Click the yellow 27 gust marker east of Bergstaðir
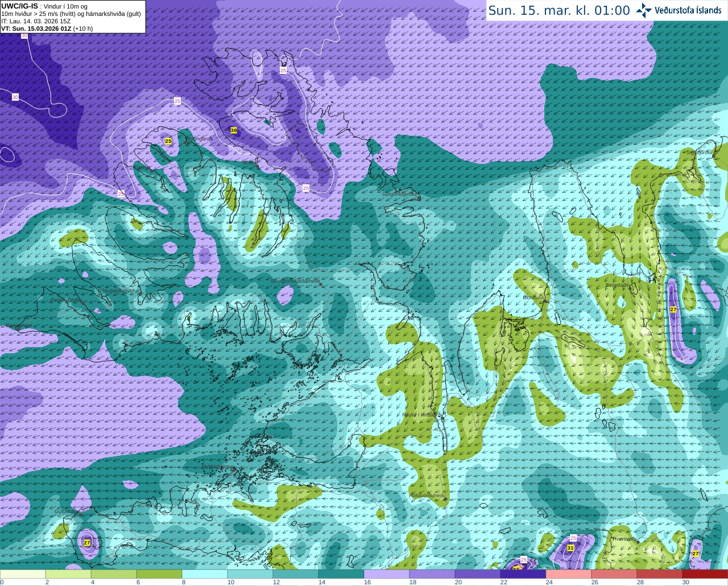The height and width of the screenshot is (586, 728). click(673, 309)
